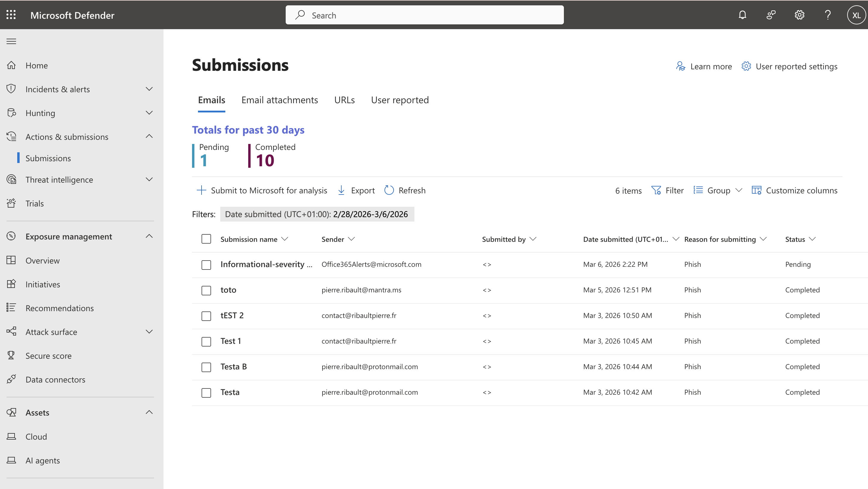Image resolution: width=868 pixels, height=489 pixels.
Task: Check the toto row checkbox
Action: coord(206,290)
